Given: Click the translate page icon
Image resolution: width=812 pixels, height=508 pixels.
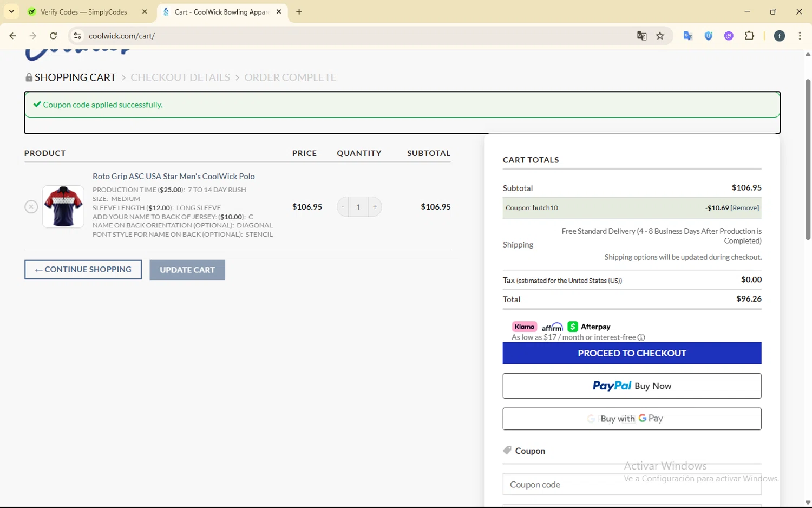Looking at the screenshot, I should coord(641,36).
